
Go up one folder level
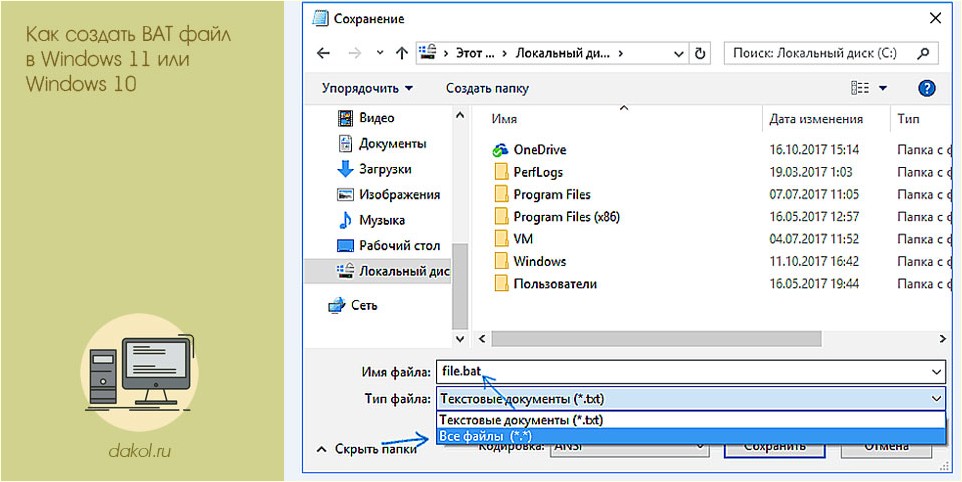(401, 53)
